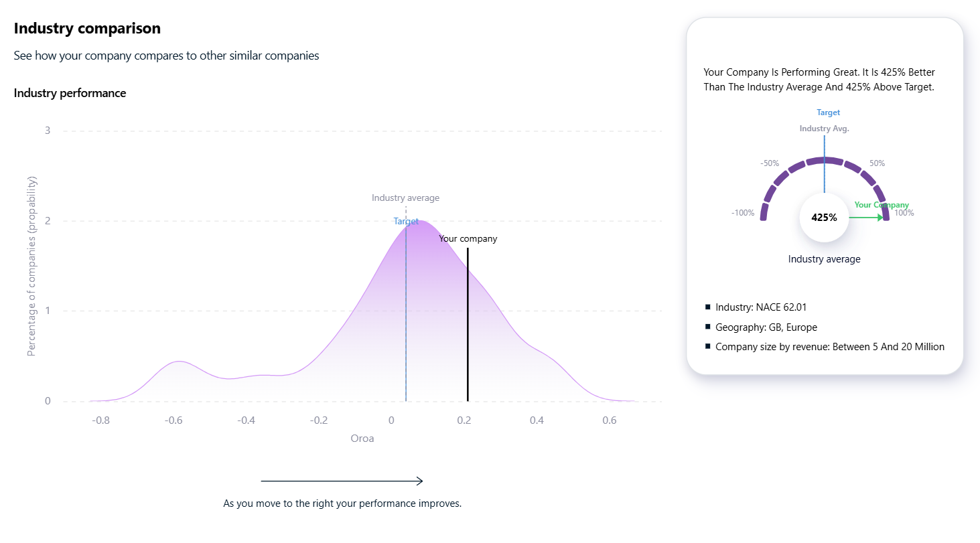Click the 0.2 tick on the x-axis
The width and height of the screenshot is (980, 543).
click(x=464, y=420)
